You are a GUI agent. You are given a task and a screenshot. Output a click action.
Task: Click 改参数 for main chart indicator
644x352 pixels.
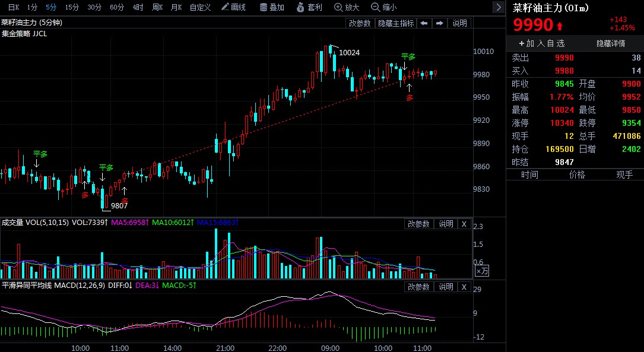pyautogui.click(x=360, y=23)
